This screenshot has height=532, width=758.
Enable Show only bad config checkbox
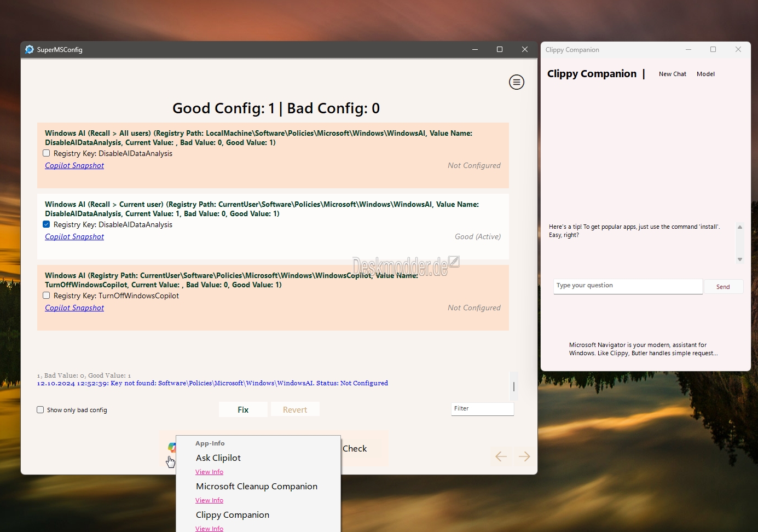40,410
